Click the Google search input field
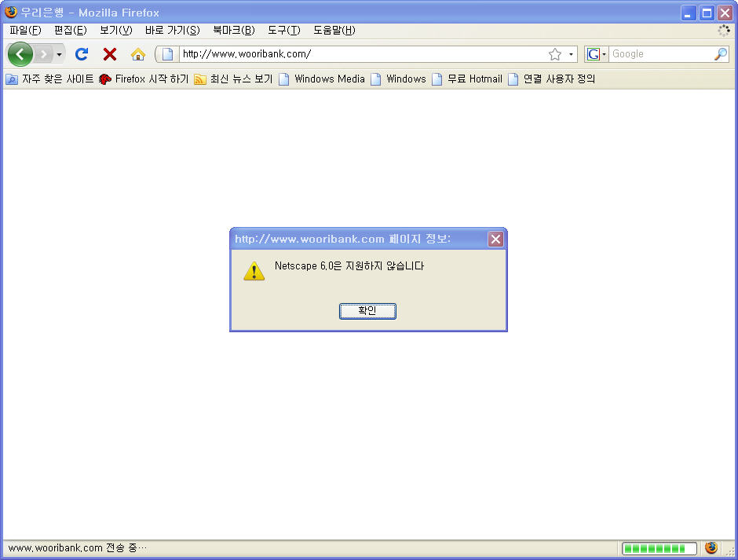 661,54
